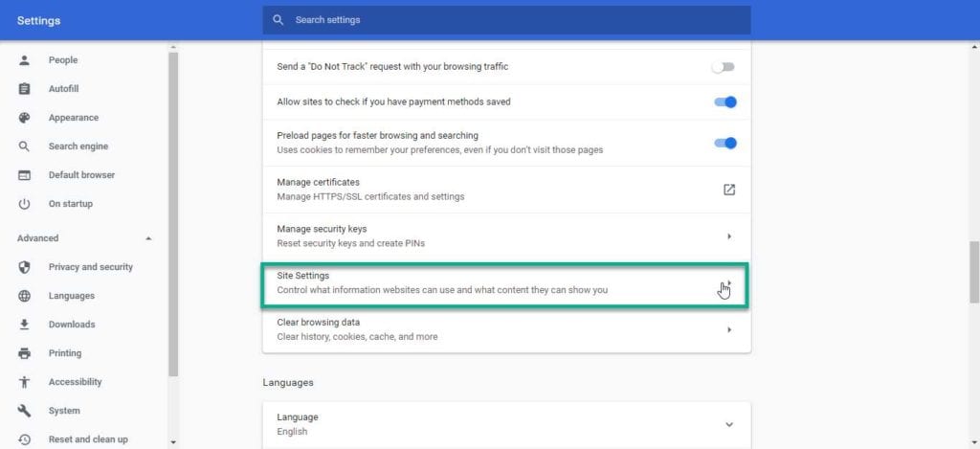Click the Languages globe icon
Viewport: 980px width, 449px height.
[24, 296]
